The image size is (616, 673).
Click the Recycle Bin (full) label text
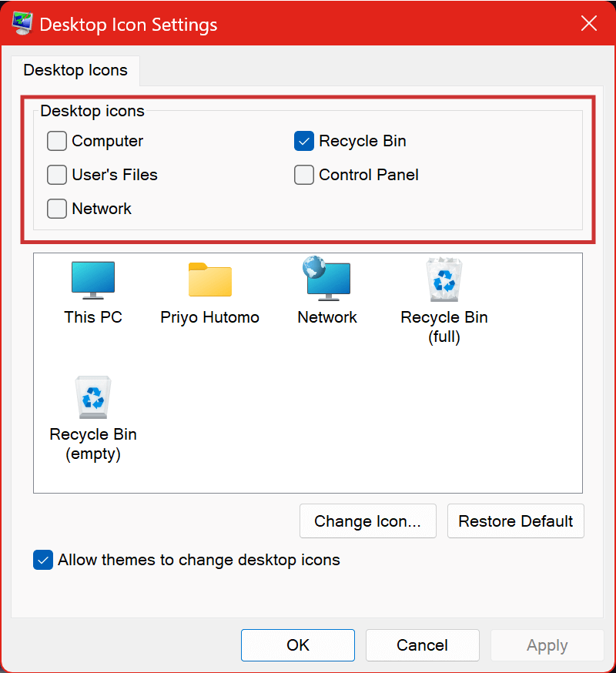(x=444, y=327)
